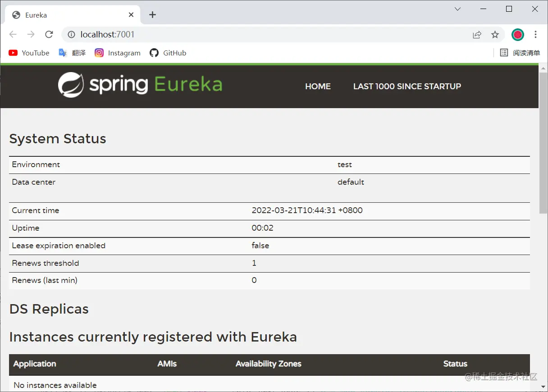Open the 翻译 bookmark
The image size is (548, 392).
coord(72,53)
